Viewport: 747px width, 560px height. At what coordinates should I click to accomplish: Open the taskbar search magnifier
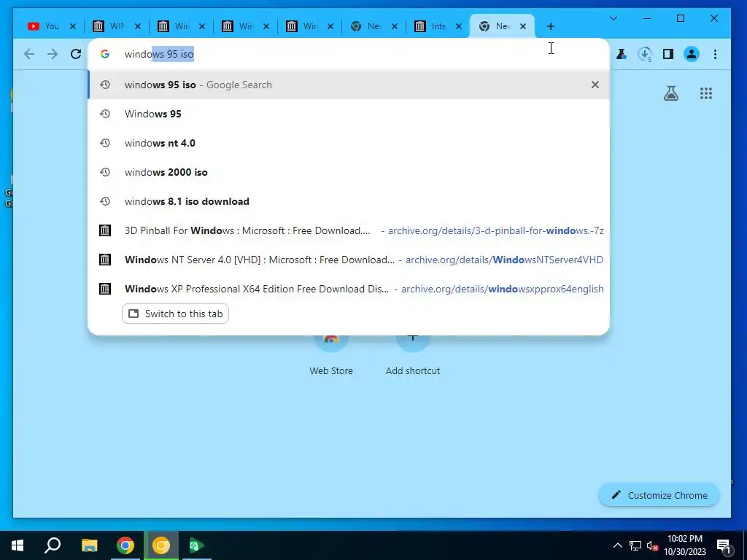[53, 545]
